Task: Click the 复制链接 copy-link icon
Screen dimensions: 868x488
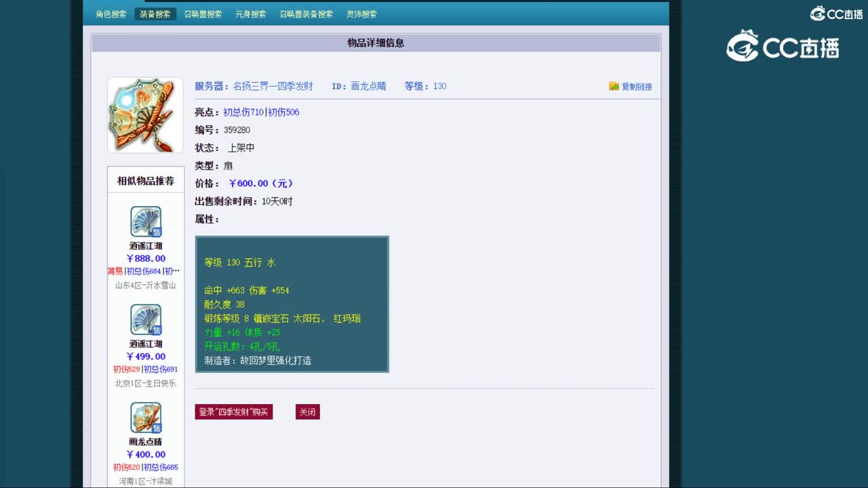Action: coord(613,86)
